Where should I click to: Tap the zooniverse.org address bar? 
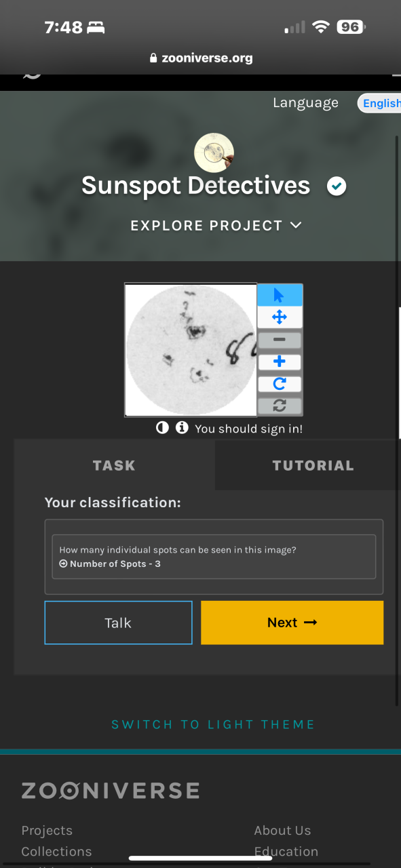[x=201, y=58]
